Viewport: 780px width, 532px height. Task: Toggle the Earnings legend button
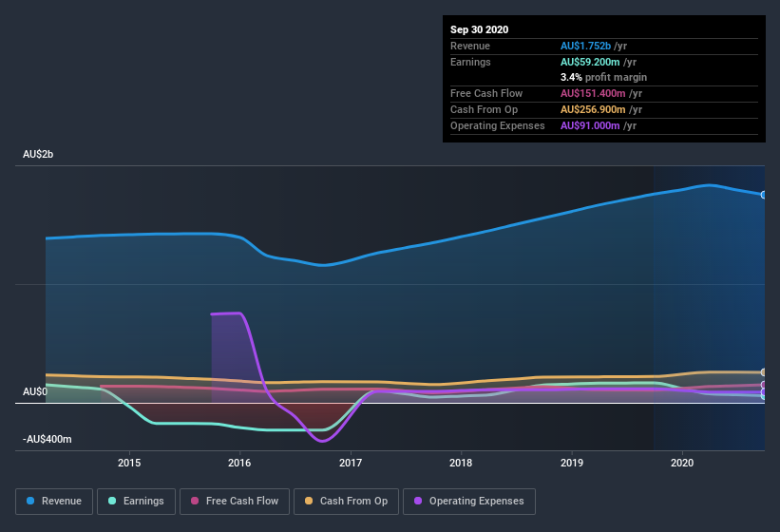136,502
